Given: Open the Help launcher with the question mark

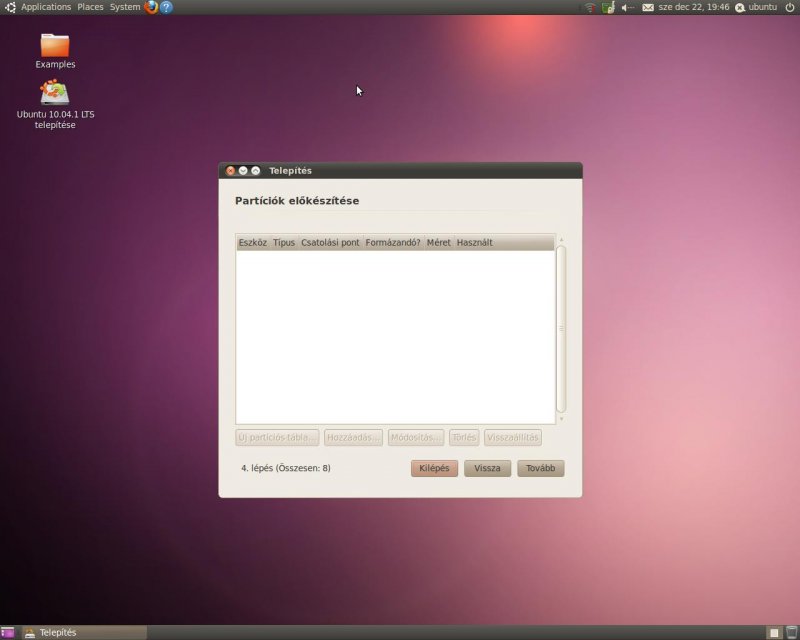Looking at the screenshot, I should point(166,7).
